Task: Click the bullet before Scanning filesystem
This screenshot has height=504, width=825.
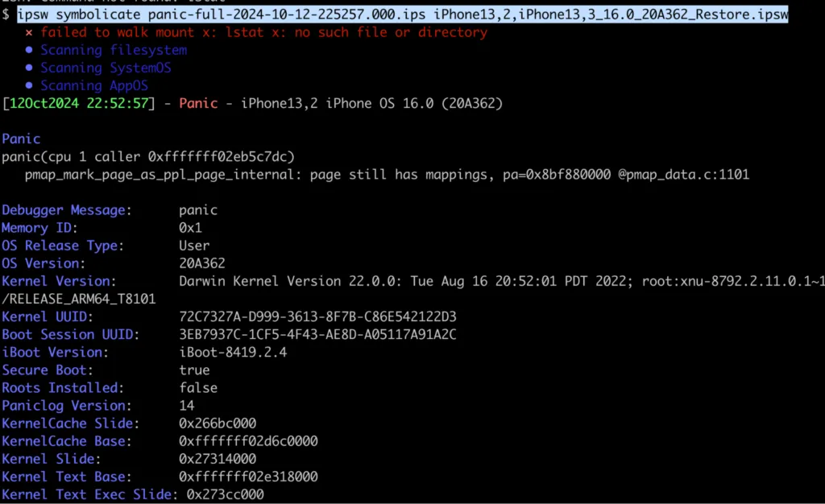Action: (x=29, y=50)
